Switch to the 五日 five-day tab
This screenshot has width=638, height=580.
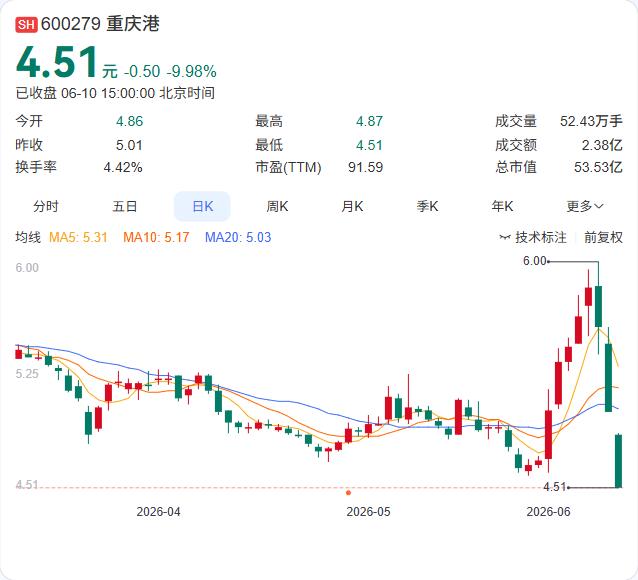(125, 206)
